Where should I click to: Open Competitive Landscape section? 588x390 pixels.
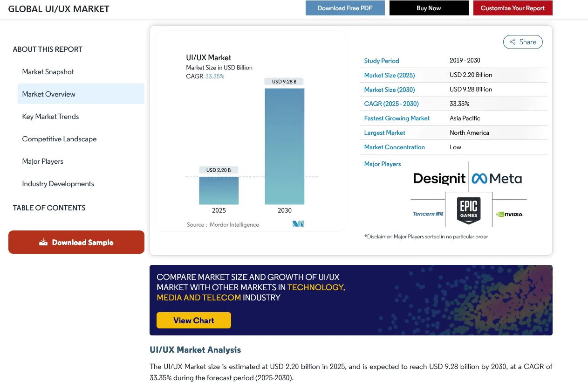pos(59,139)
